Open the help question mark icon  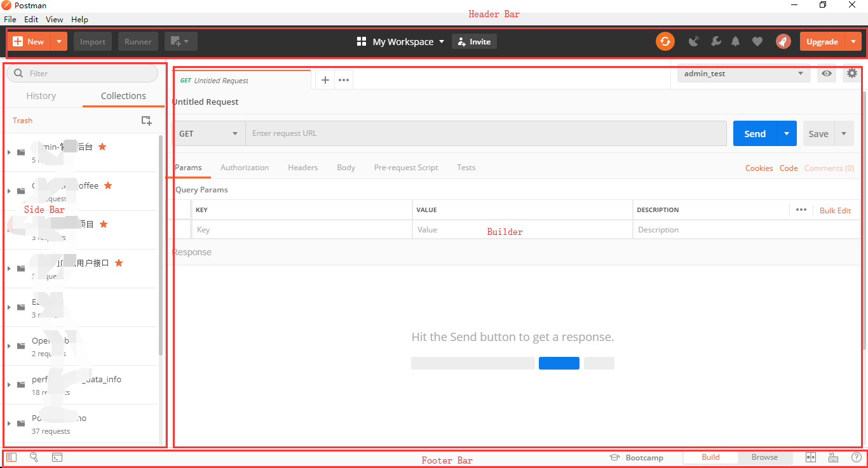856,457
